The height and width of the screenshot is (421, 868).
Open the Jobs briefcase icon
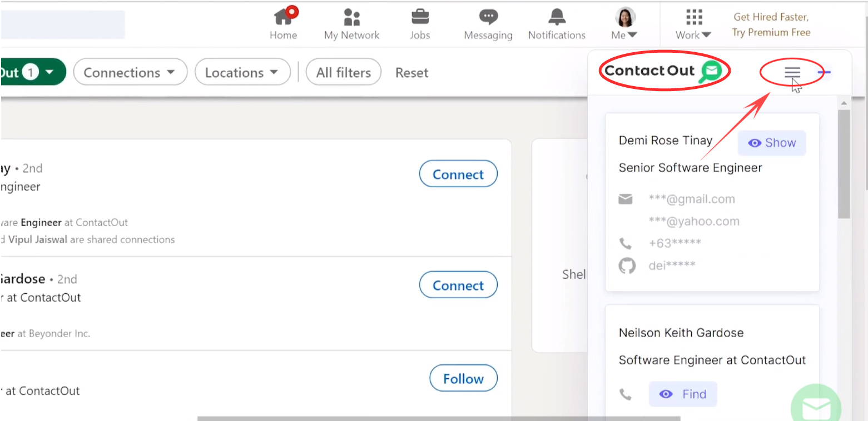420,17
